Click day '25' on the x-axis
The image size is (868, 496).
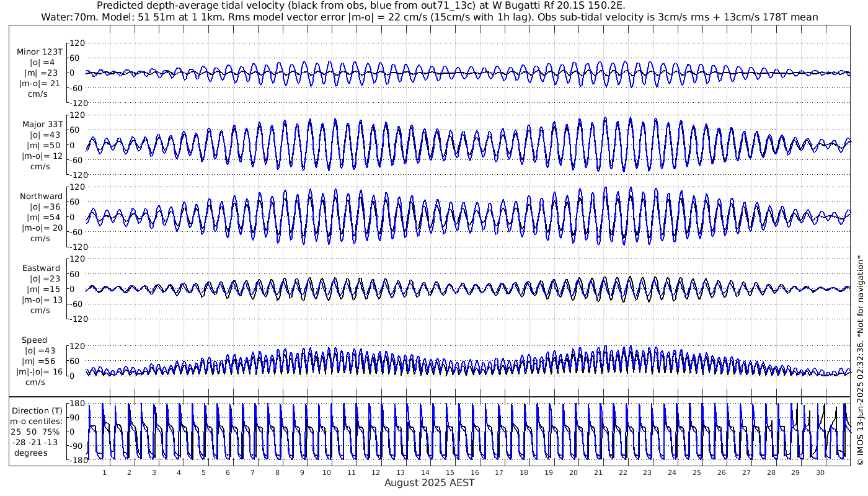[x=697, y=472]
